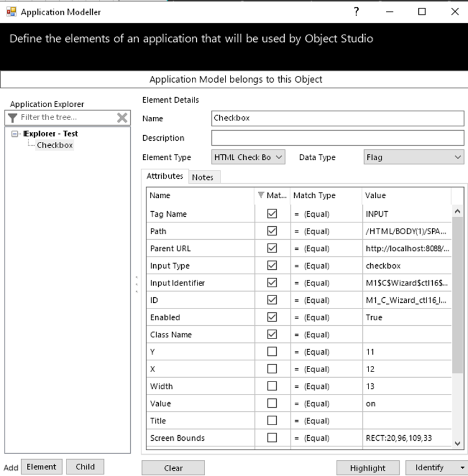468x476 pixels.
Task: Select the Checkbox element in the tree
Action: [x=55, y=145]
